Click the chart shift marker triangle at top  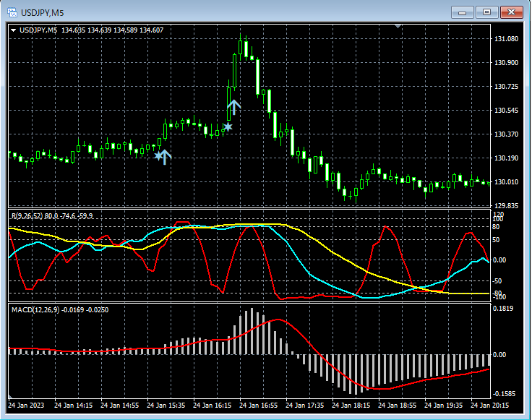click(398, 26)
